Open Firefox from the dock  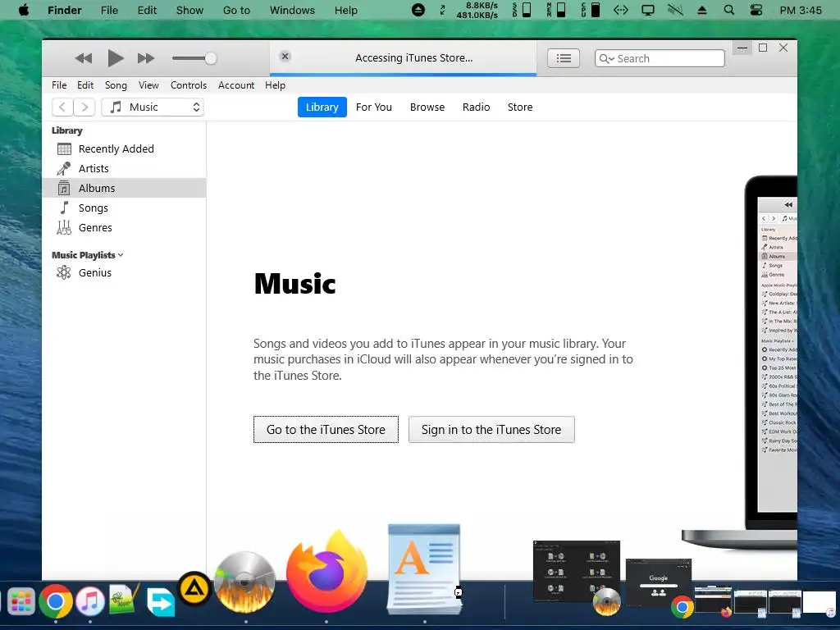(326, 571)
